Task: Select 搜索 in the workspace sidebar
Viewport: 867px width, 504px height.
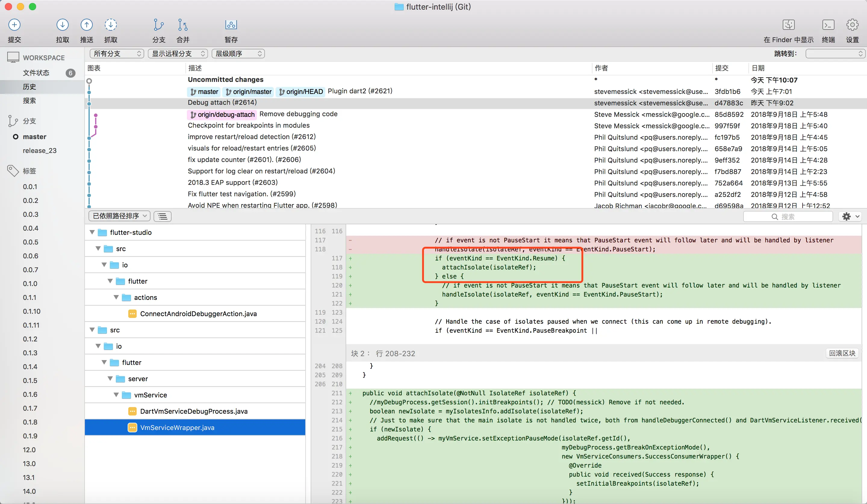Action: coord(30,101)
